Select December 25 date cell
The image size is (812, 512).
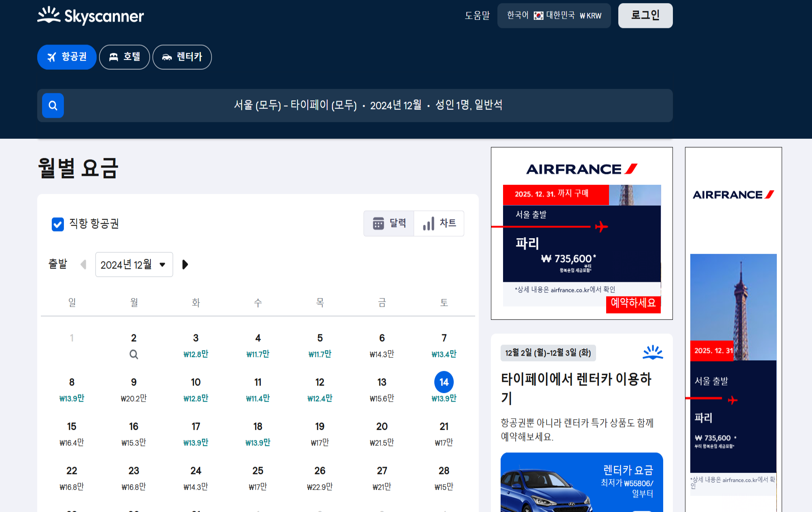[258, 478]
